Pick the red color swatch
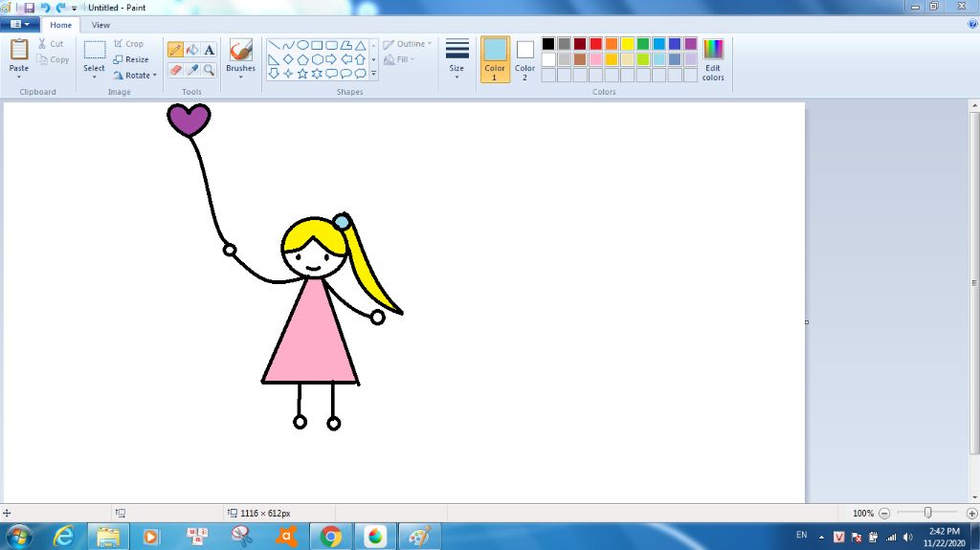The height and width of the screenshot is (550, 980). (595, 44)
